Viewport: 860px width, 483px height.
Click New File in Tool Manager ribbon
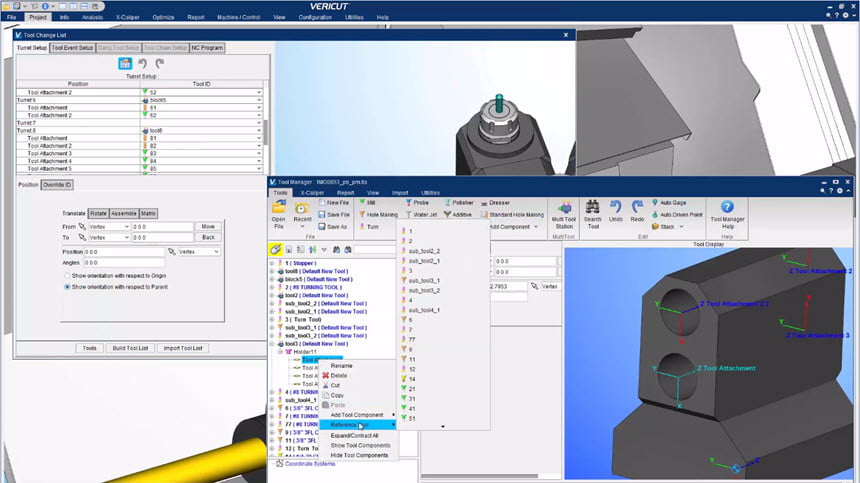pos(333,203)
